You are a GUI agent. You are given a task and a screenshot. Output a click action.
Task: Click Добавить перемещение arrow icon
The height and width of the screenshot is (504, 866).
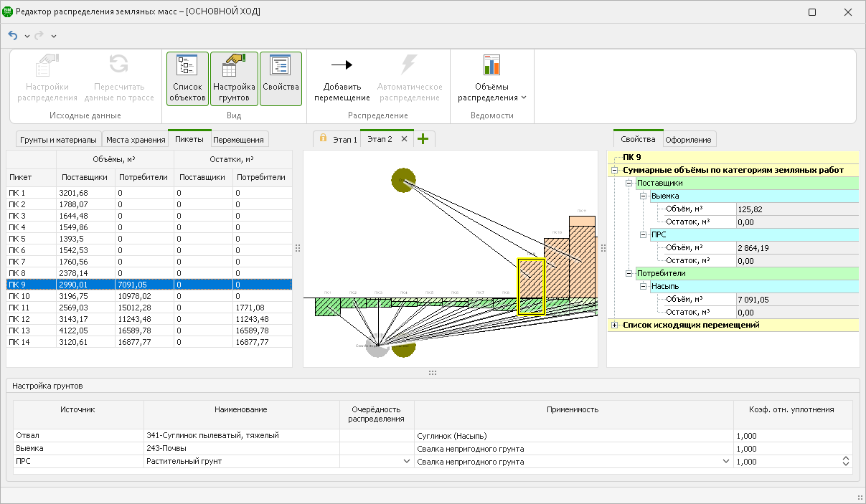tap(342, 65)
